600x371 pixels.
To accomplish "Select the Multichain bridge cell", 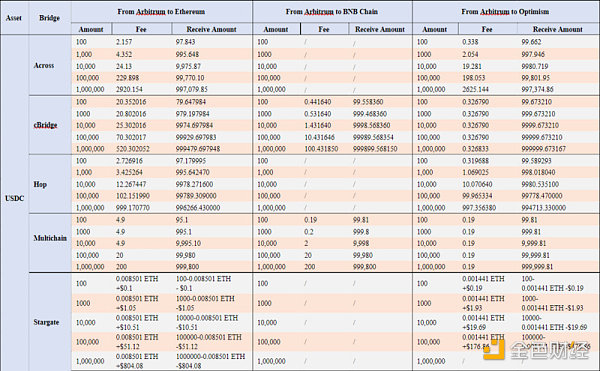I will [x=50, y=238].
